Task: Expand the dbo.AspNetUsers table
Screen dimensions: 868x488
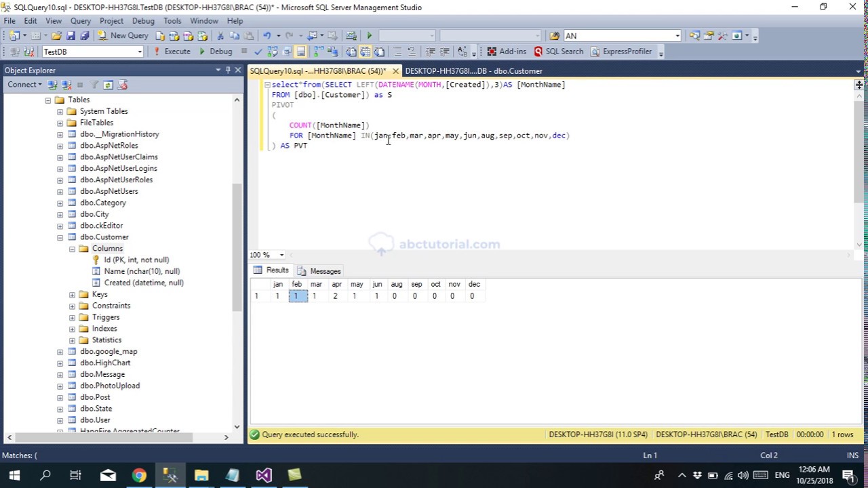Action: coord(60,192)
